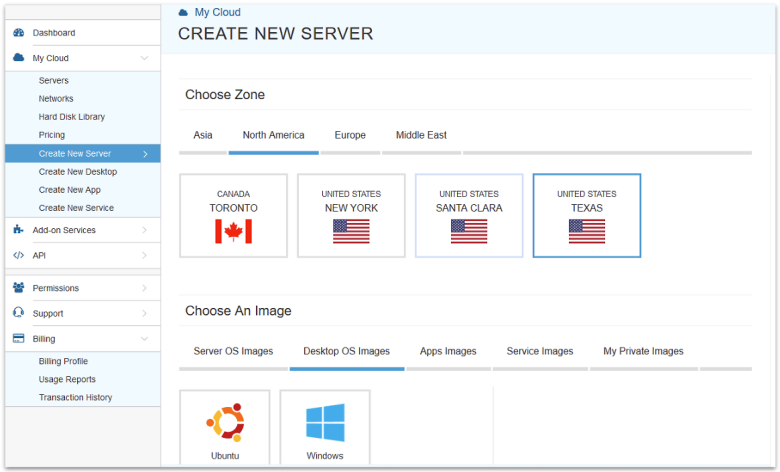
Task: Click the Dashboard gauge icon
Action: [18, 33]
